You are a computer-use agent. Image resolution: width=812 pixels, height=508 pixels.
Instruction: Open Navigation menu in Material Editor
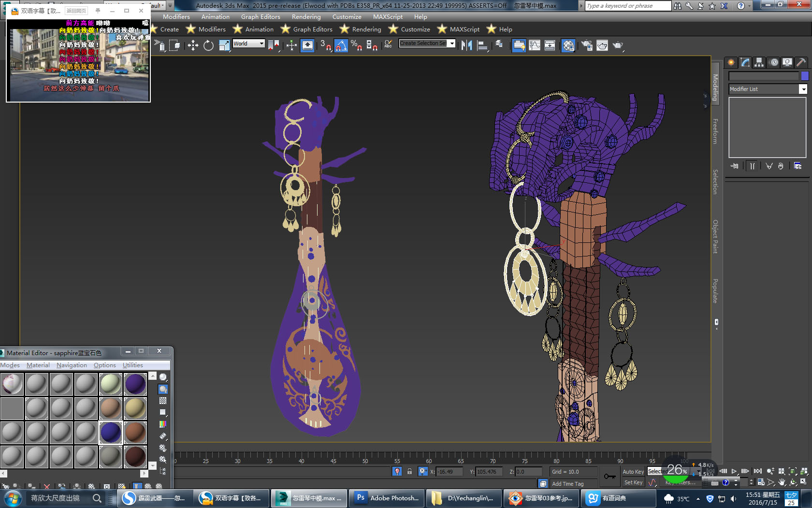pos(72,365)
